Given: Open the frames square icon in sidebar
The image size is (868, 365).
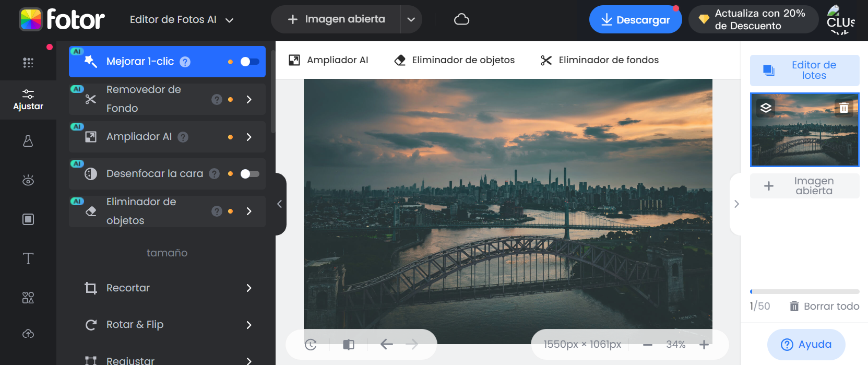Looking at the screenshot, I should coord(28,219).
